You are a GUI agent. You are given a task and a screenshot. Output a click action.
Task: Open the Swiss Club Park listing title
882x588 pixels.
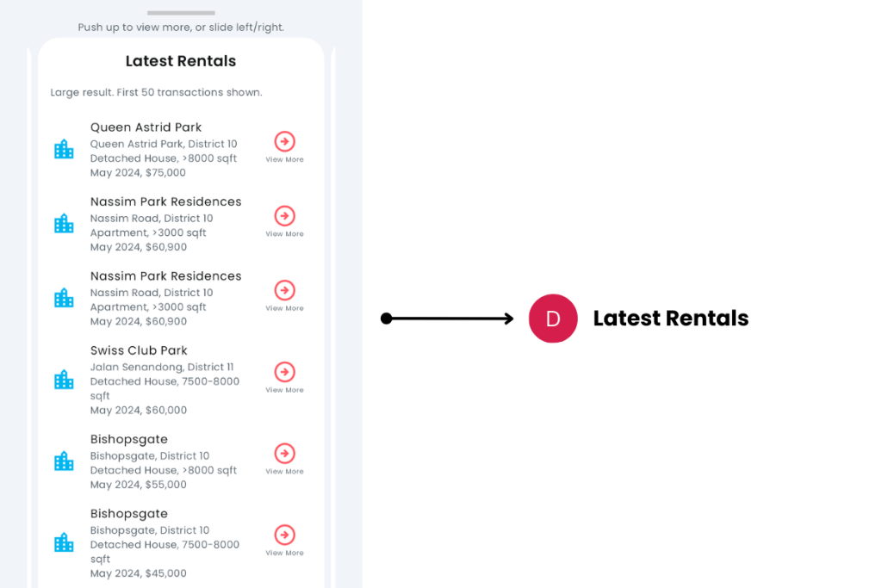click(x=139, y=350)
